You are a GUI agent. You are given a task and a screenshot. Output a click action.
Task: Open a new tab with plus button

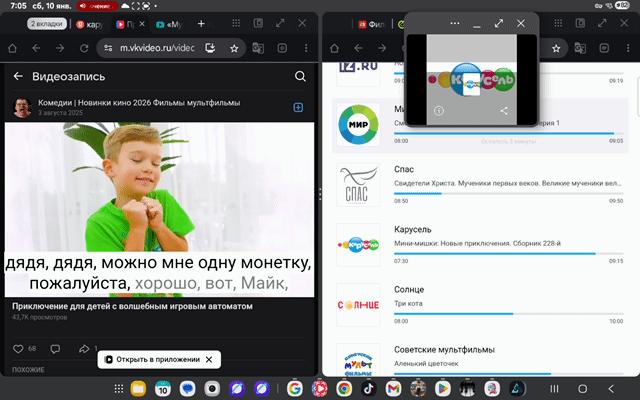[201, 23]
